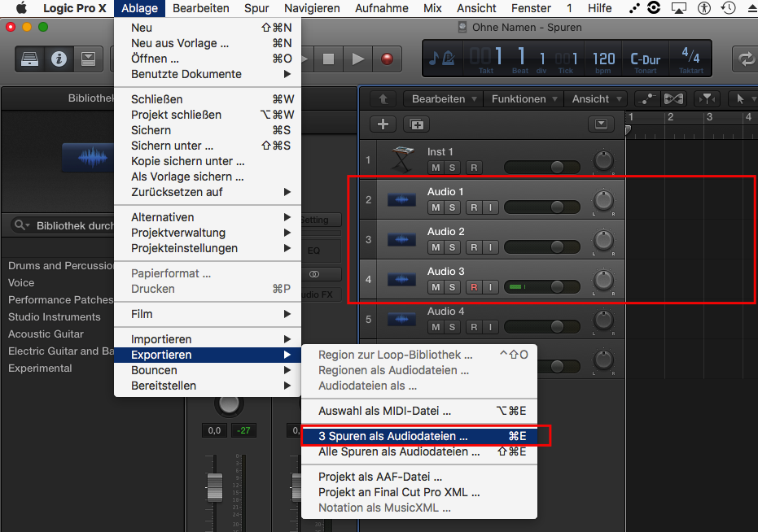Enable input monitoring on Audio 1
The image size is (758, 532).
point(490,207)
